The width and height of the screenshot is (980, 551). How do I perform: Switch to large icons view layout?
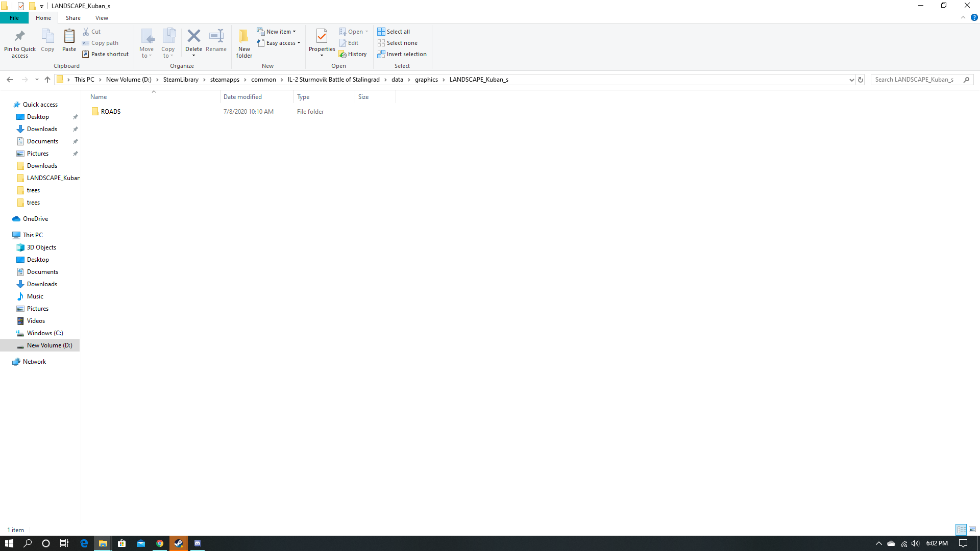(x=972, y=530)
